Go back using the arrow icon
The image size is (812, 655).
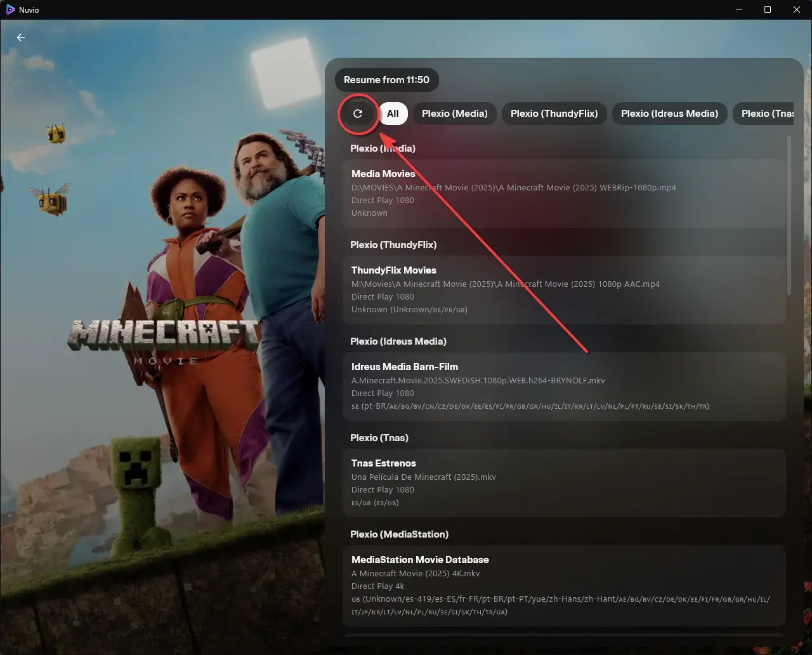pos(21,37)
